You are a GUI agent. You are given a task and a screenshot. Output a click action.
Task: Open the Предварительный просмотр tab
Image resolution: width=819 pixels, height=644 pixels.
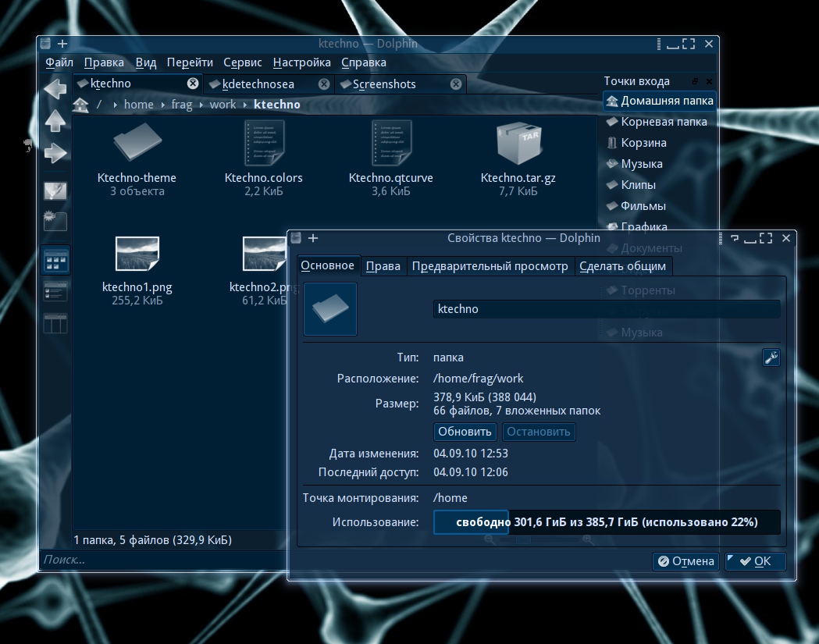[x=490, y=266]
